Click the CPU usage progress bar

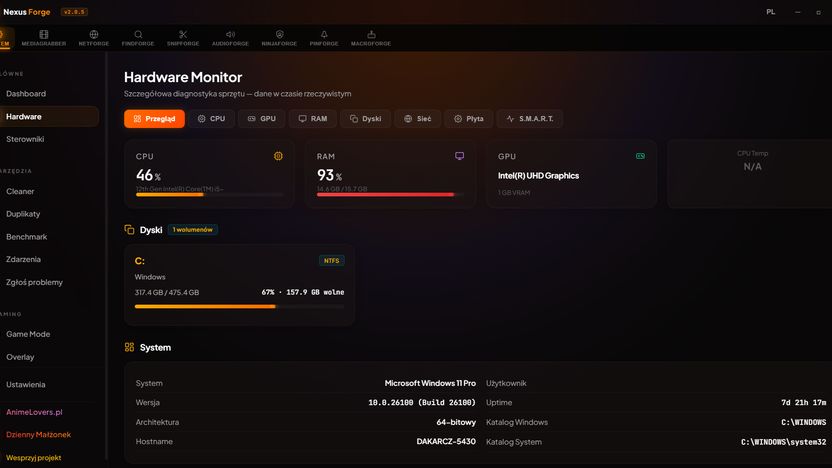(210, 195)
